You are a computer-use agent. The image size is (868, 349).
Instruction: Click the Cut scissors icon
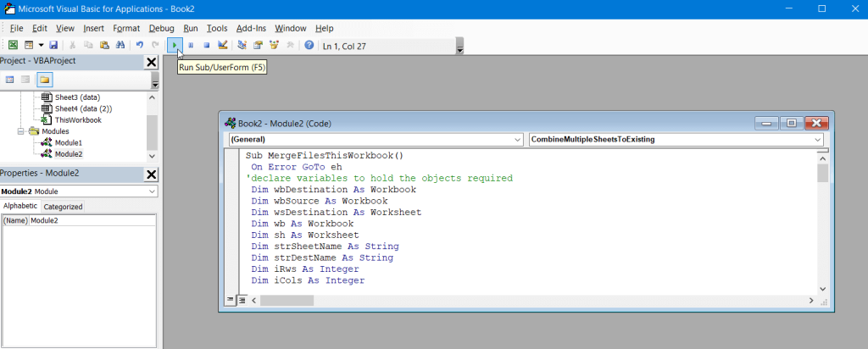coord(73,46)
